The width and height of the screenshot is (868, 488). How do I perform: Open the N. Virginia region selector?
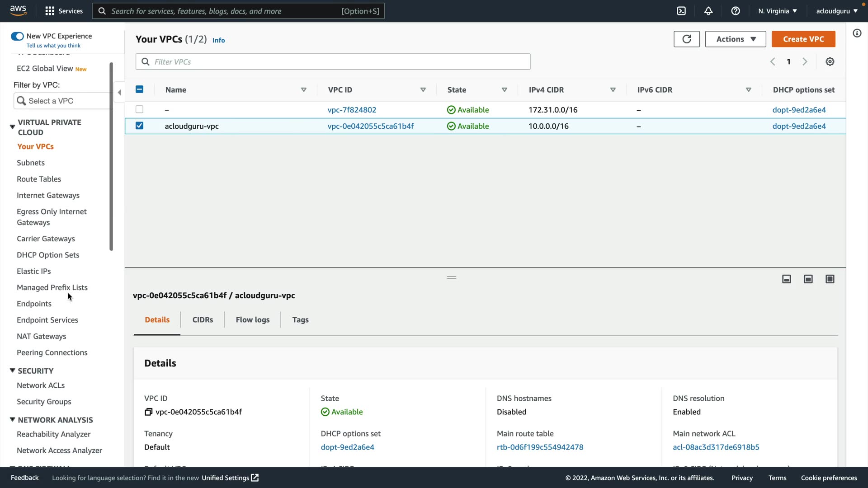pyautogui.click(x=777, y=11)
